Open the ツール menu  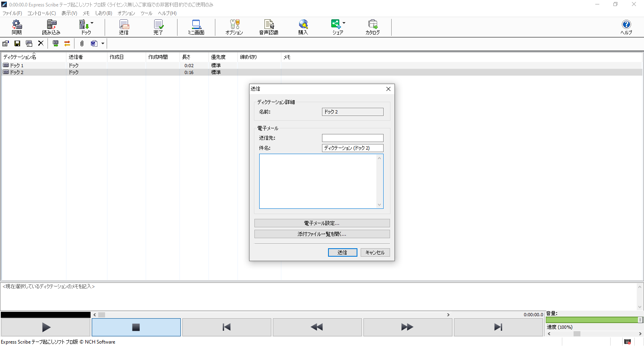(x=146, y=13)
